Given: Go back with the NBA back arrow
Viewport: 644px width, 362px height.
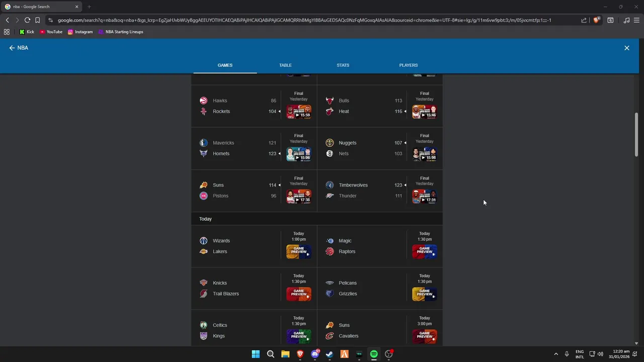Looking at the screenshot, I should click(12, 48).
